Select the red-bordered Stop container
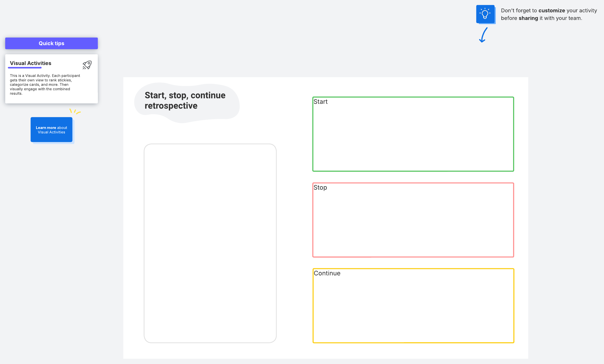The width and height of the screenshot is (604, 364). pos(413,220)
